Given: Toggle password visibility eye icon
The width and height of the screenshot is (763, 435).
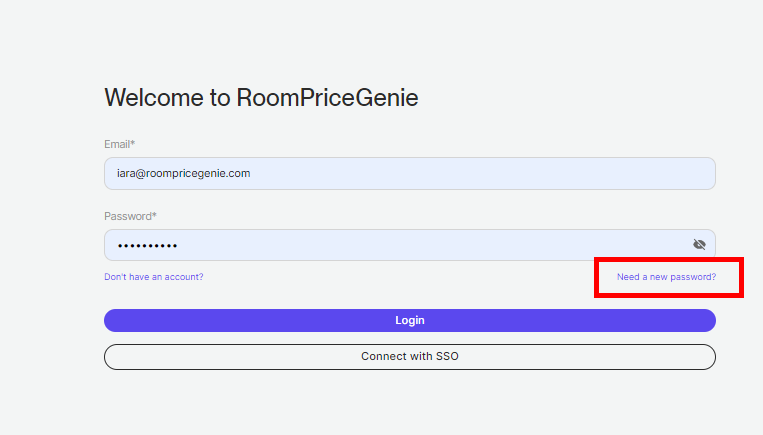Looking at the screenshot, I should click(699, 245).
